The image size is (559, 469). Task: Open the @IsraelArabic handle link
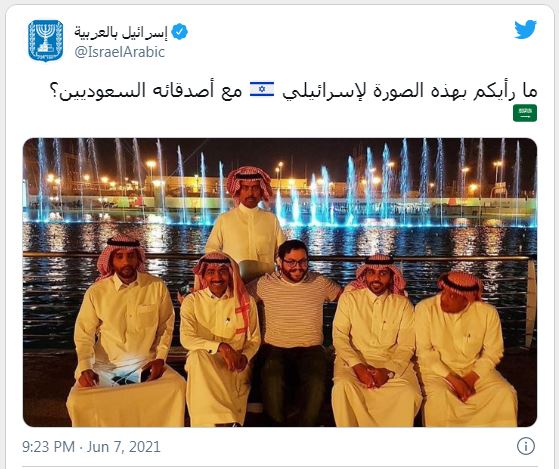point(119,52)
